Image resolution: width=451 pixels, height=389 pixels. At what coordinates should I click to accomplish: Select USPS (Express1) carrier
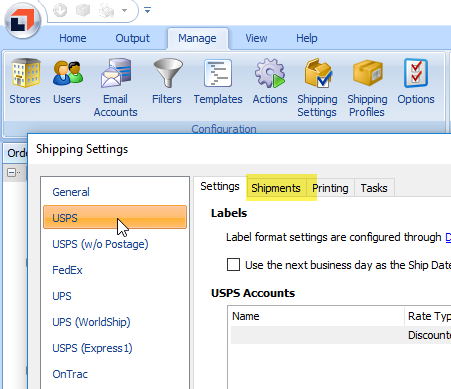[x=115, y=348]
